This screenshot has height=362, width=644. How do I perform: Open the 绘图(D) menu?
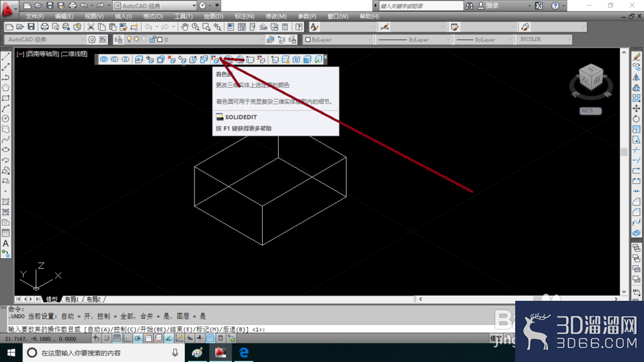(x=214, y=17)
